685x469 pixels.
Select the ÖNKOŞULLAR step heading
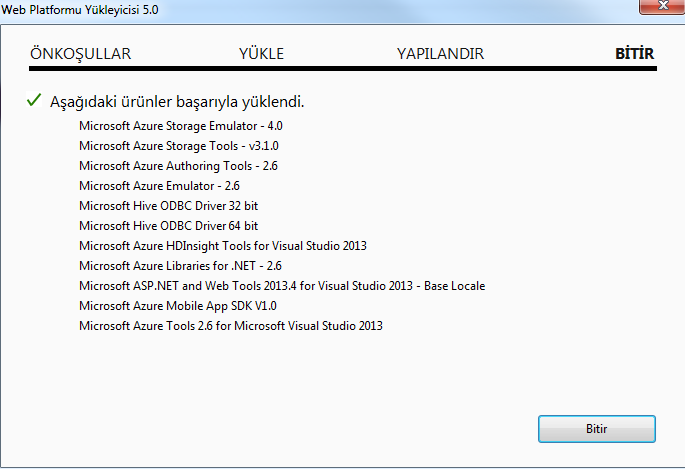pyautogui.click(x=80, y=54)
